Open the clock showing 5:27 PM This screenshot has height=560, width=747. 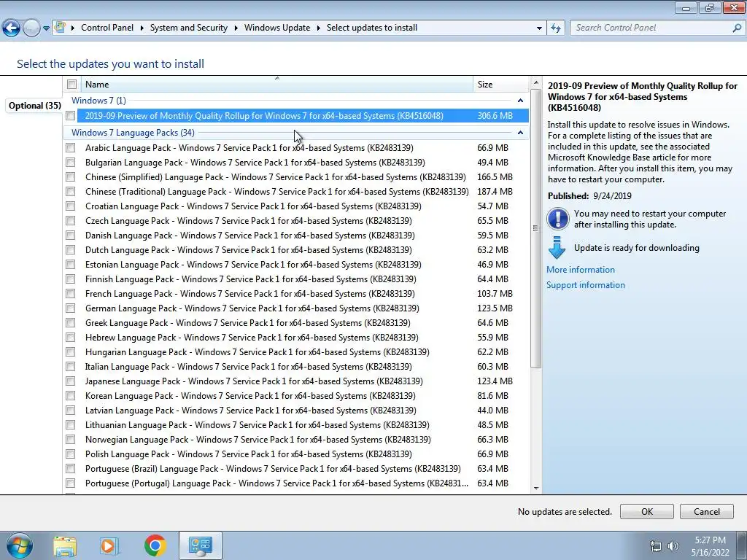pyautogui.click(x=711, y=546)
